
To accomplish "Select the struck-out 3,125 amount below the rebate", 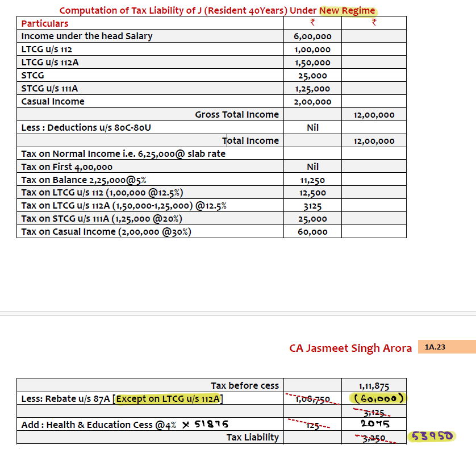I will [374, 413].
